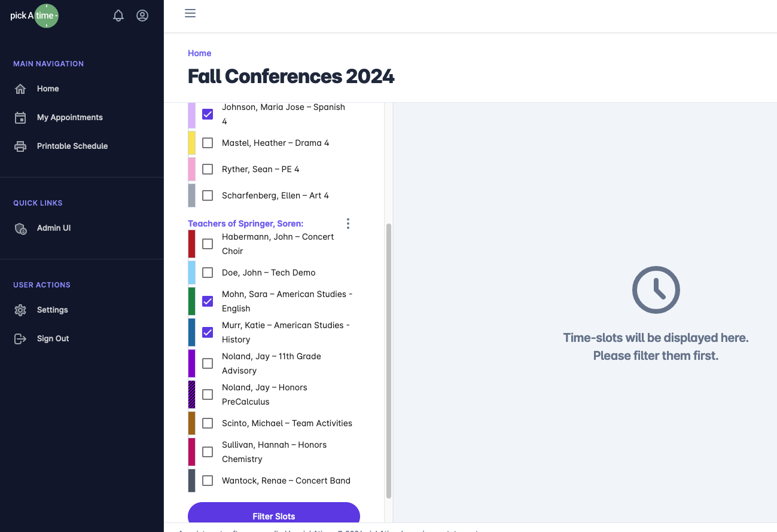
Task: Click the yellow Mastel Drama color swatch
Action: click(x=191, y=143)
